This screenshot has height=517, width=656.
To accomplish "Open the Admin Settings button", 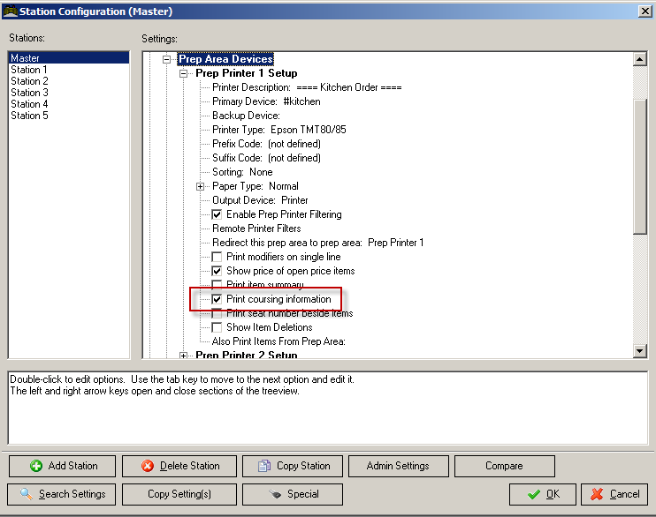I will (x=398, y=466).
